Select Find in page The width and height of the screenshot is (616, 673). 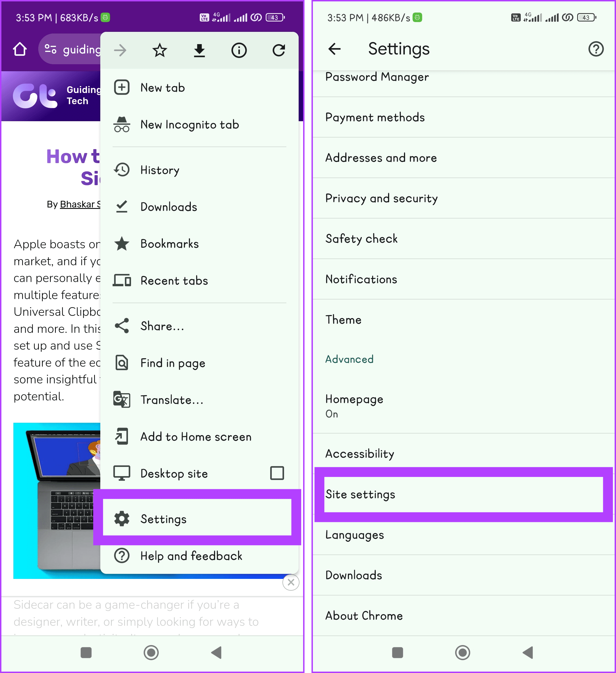(199, 363)
